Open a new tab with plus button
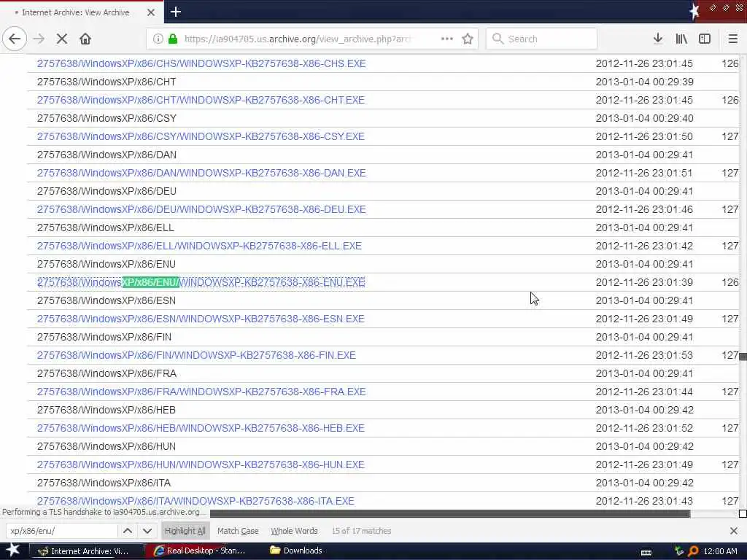The image size is (747, 560). [176, 12]
